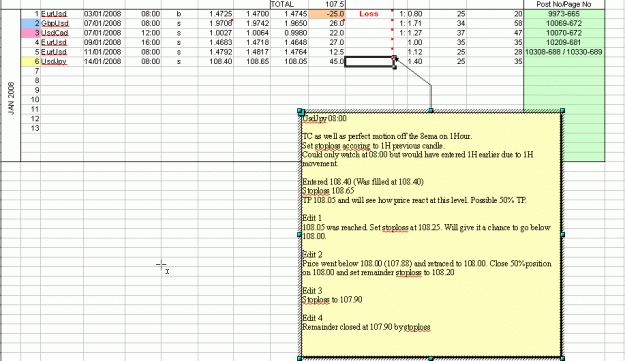Select the yellow row number 6 cell
Image resolution: width=625 pixels, height=361 pixels.
pyautogui.click(x=30, y=62)
